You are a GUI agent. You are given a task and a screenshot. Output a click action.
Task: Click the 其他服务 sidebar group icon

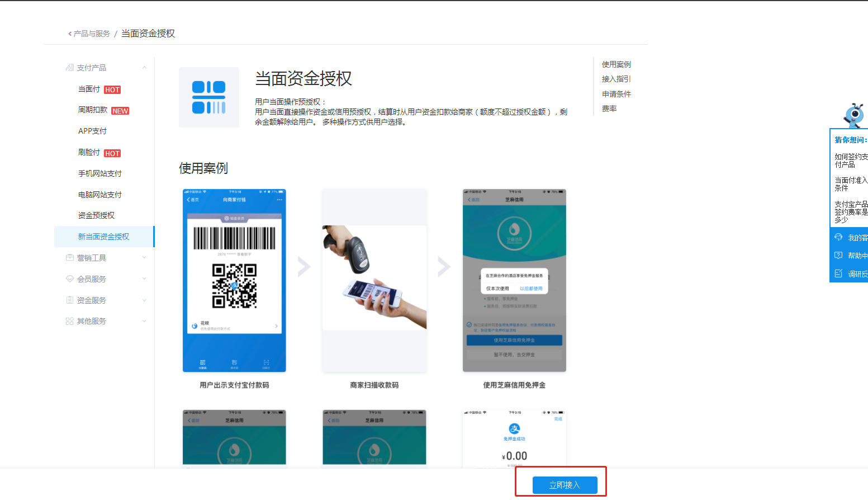[x=70, y=322]
